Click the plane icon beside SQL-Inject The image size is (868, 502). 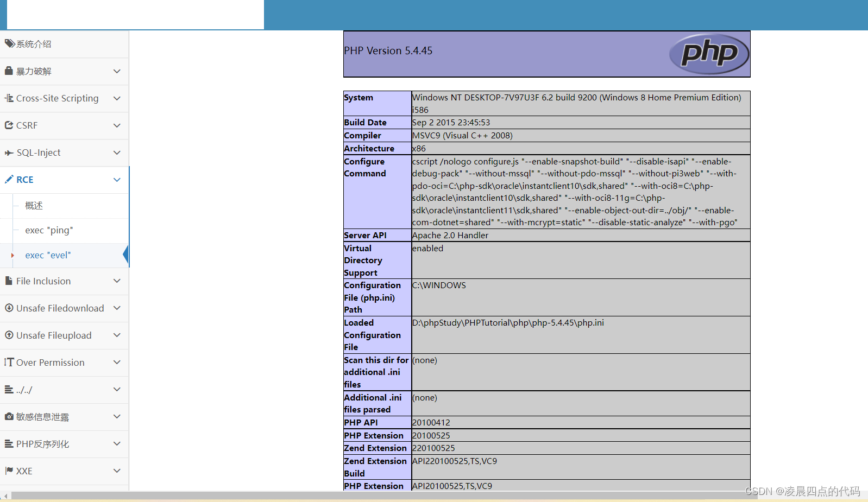pyautogui.click(x=9, y=152)
